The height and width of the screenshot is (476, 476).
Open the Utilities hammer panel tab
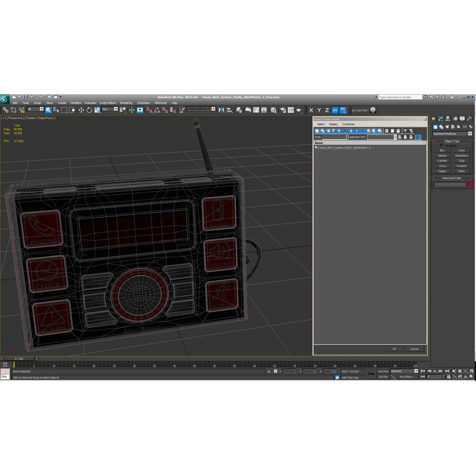469,119
